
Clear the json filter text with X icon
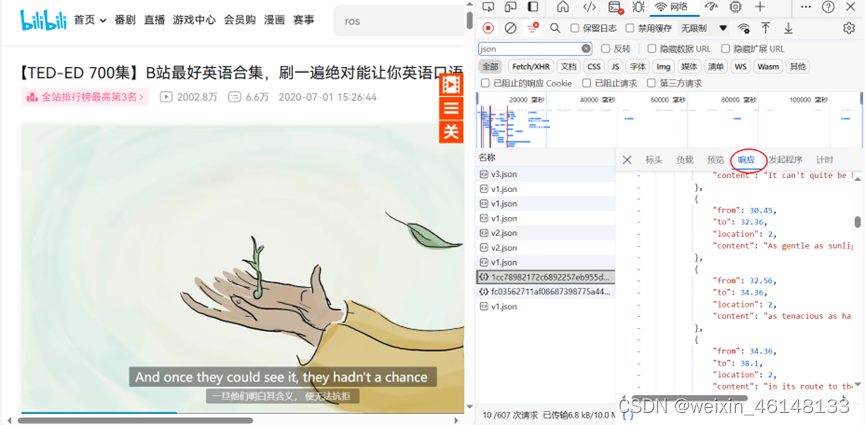(585, 49)
